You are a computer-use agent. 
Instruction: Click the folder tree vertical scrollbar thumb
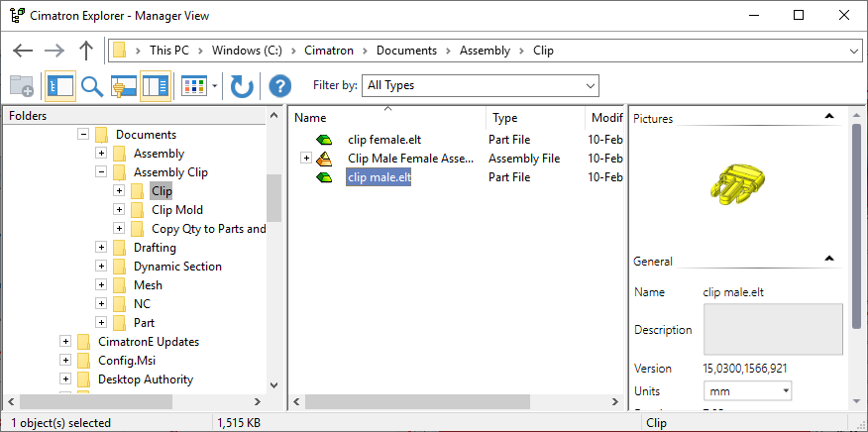273,198
